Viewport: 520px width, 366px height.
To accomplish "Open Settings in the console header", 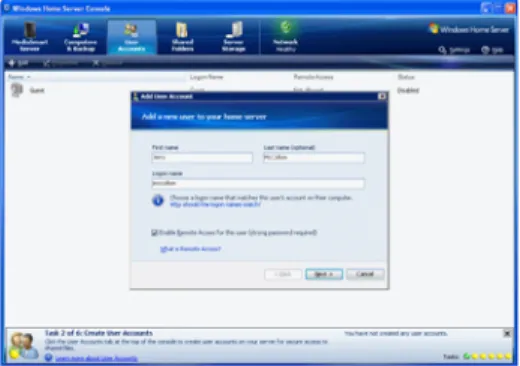I will (454, 50).
